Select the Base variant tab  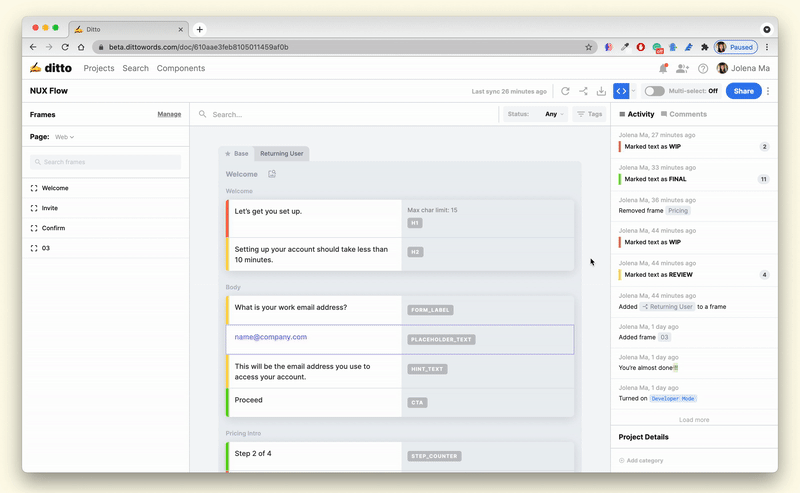click(237, 154)
